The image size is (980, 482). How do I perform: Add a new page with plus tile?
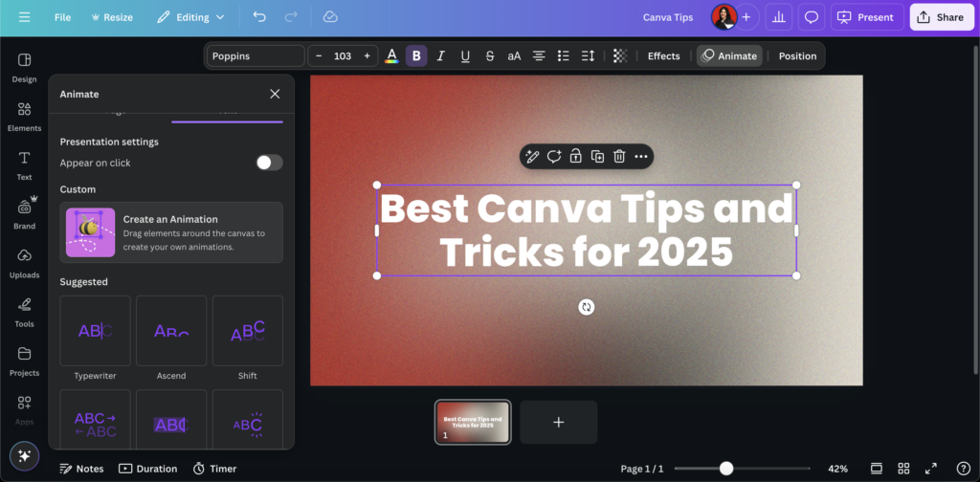click(559, 422)
